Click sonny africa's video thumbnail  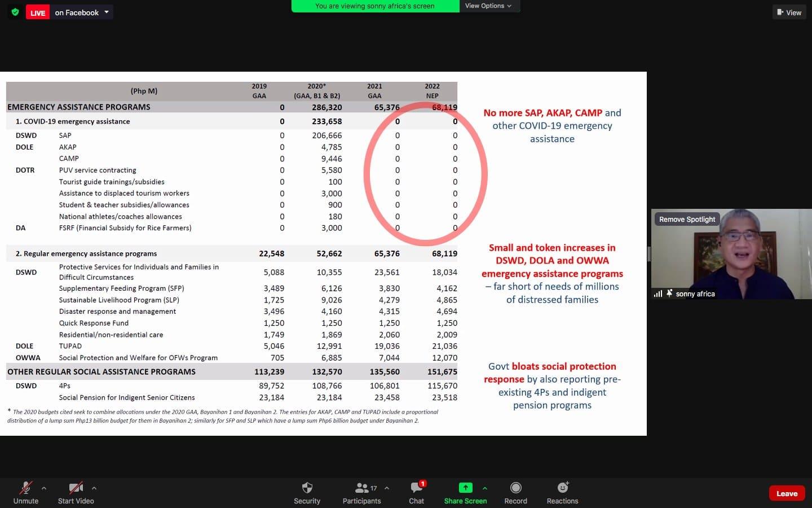pos(733,254)
